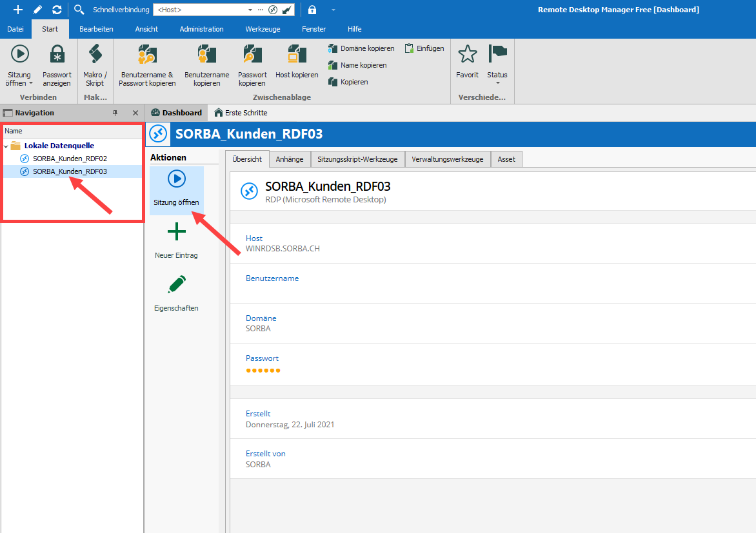Open the Schnellverbindung host dropdown arrow
Image resolution: width=756 pixels, height=533 pixels.
[250, 10]
